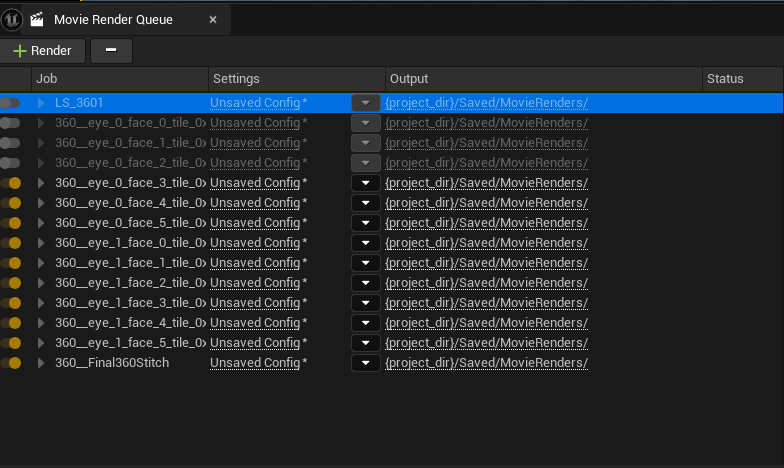Disable the 360__eye_1_face_4_tile_0 job toggle
This screenshot has width=784, height=468.
tap(10, 323)
